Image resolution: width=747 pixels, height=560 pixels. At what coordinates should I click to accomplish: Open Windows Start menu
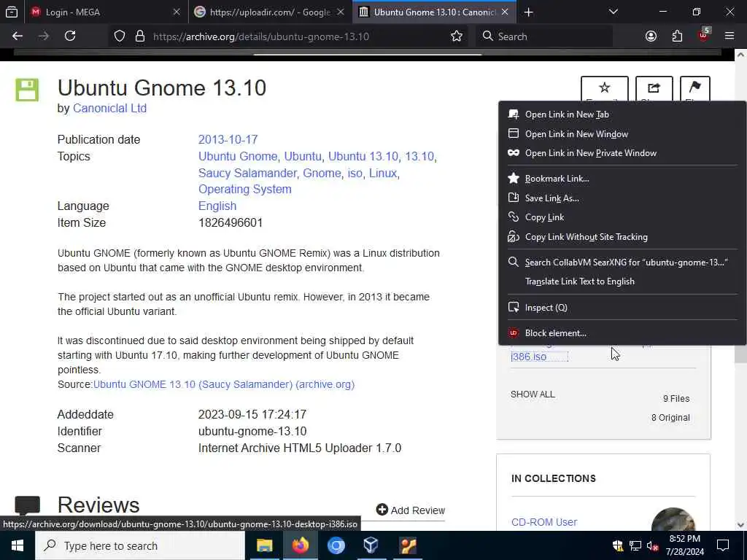point(18,545)
